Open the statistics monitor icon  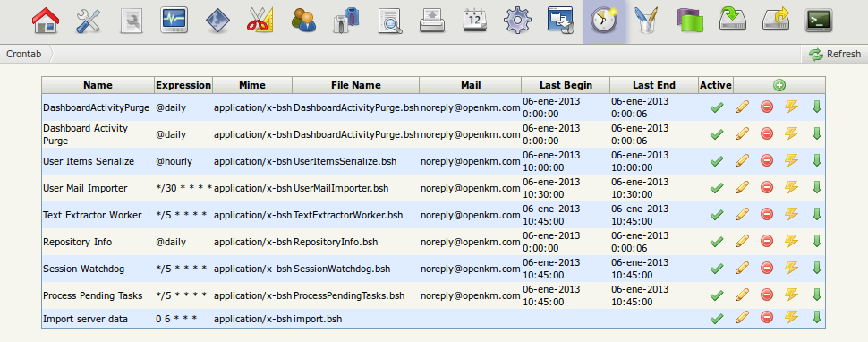pyautogui.click(x=174, y=21)
